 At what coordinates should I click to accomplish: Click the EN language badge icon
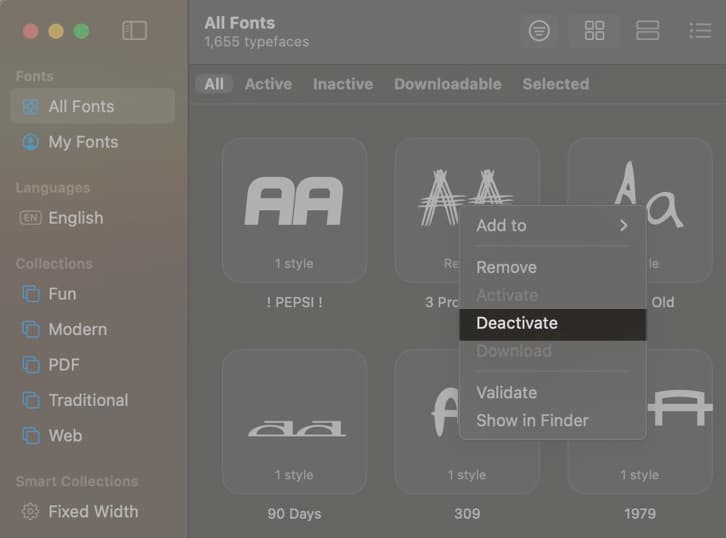[31, 218]
